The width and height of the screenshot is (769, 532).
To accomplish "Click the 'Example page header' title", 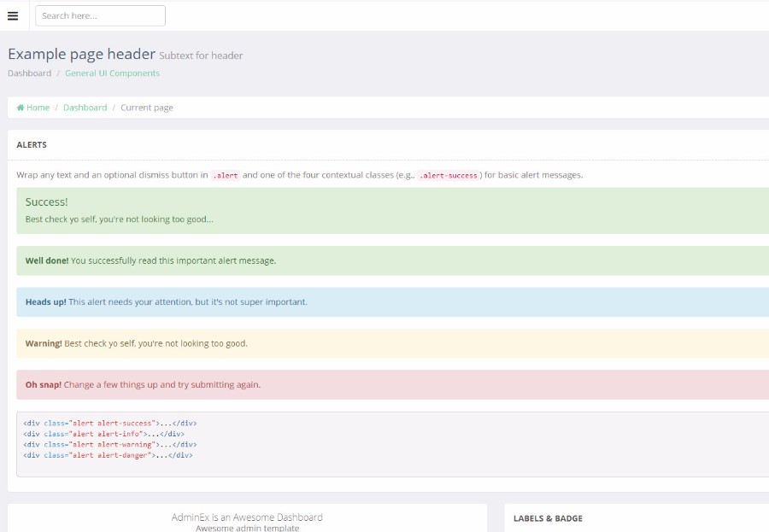I will [81, 54].
